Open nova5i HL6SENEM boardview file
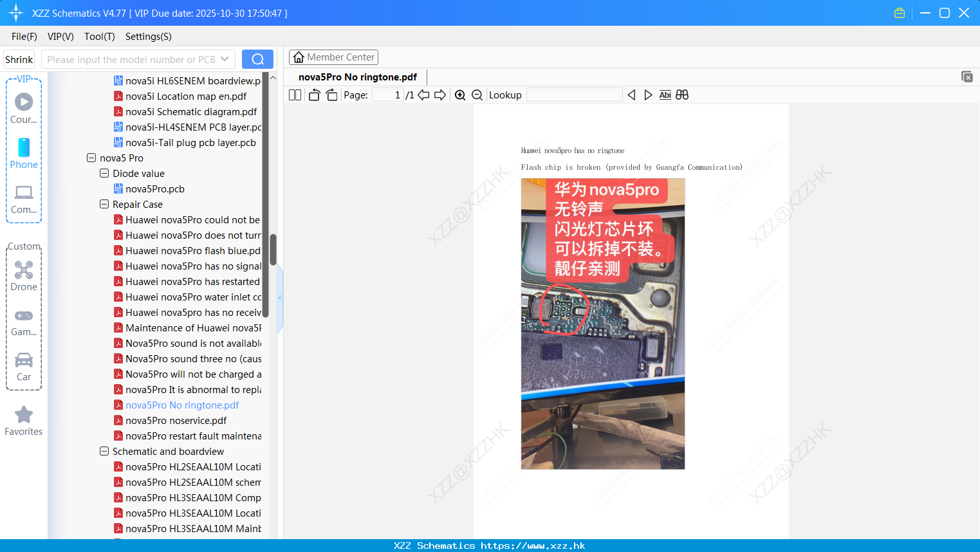Image resolution: width=980 pixels, height=552 pixels. [x=187, y=80]
